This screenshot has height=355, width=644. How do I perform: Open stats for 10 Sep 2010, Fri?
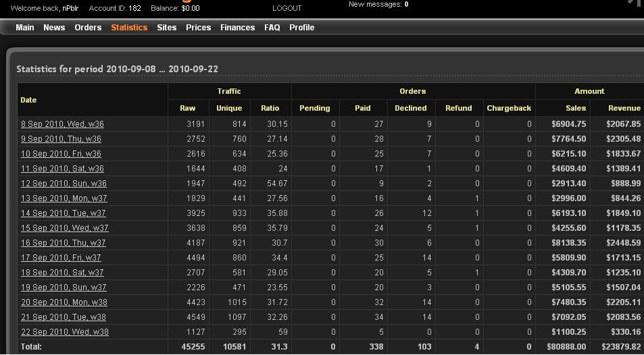pyautogui.click(x=61, y=153)
